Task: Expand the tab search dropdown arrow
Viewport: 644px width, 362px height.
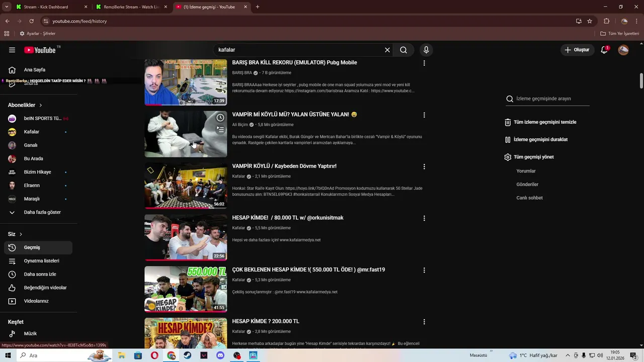Action: [x=7, y=7]
